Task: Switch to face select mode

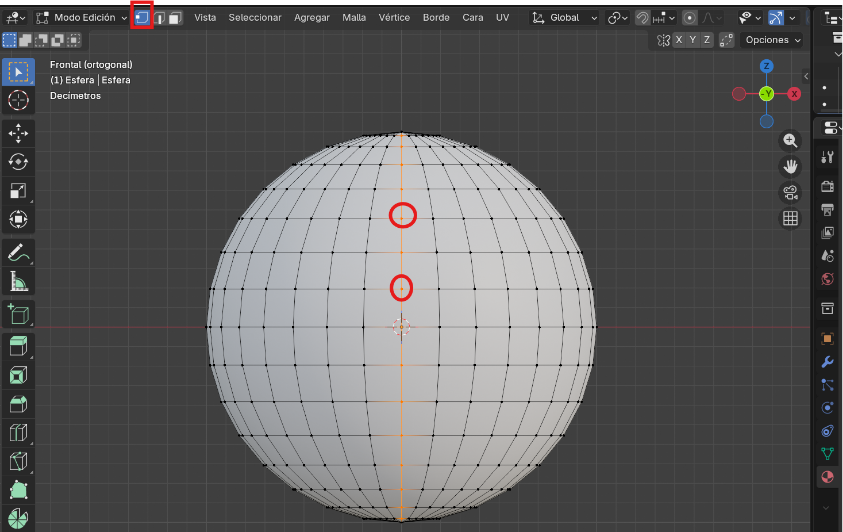Action: tap(175, 18)
